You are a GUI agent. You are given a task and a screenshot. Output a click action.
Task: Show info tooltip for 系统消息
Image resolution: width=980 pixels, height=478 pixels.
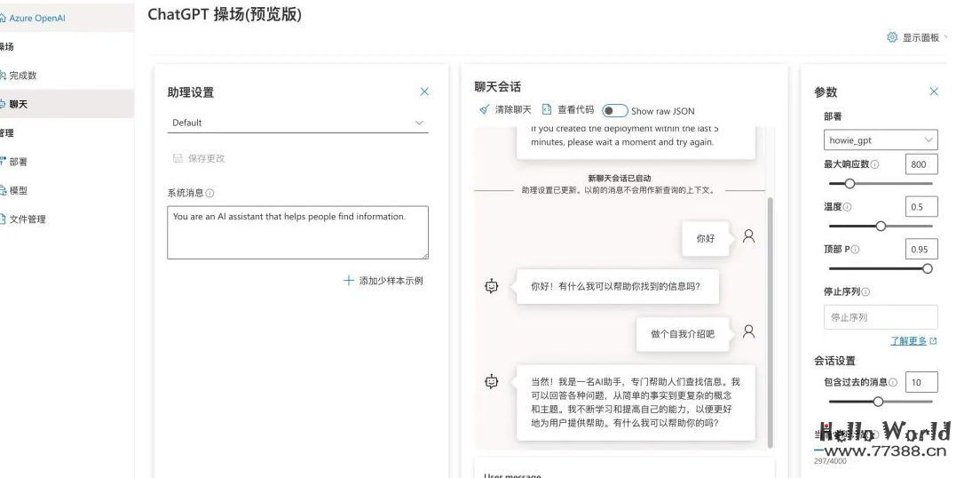[x=210, y=194]
